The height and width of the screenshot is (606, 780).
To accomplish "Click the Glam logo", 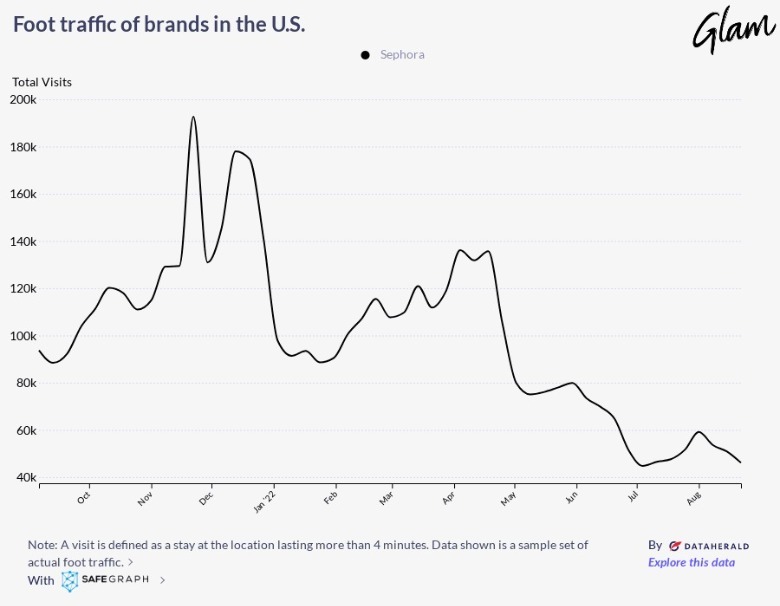I will coord(733,30).
